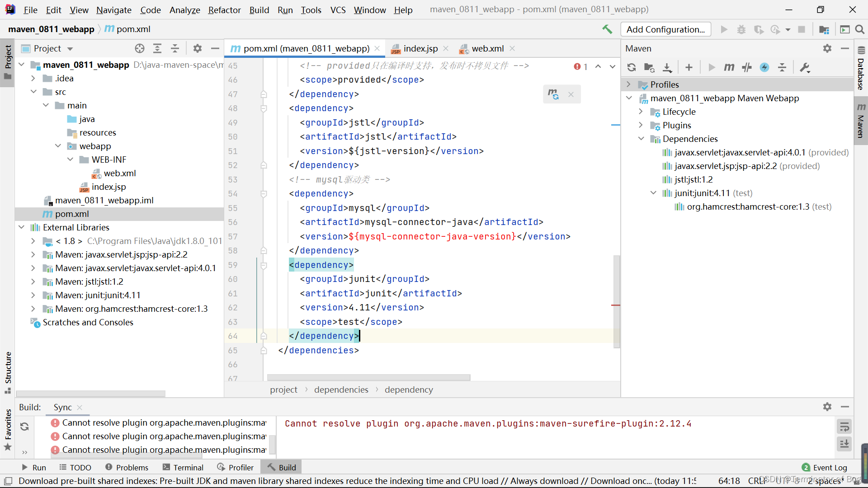Toggle tool window bars in status corner
Image resolution: width=868 pixels, height=488 pixels.
(8, 481)
